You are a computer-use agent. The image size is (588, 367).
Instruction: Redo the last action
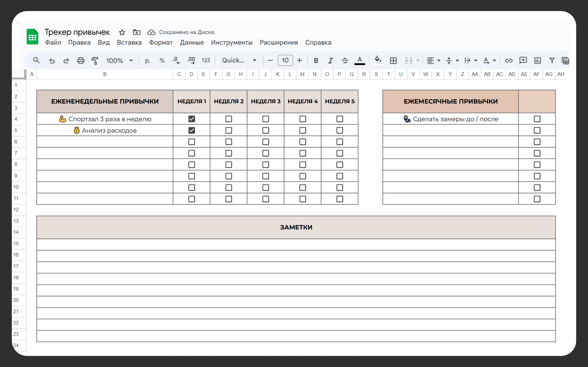coord(66,61)
